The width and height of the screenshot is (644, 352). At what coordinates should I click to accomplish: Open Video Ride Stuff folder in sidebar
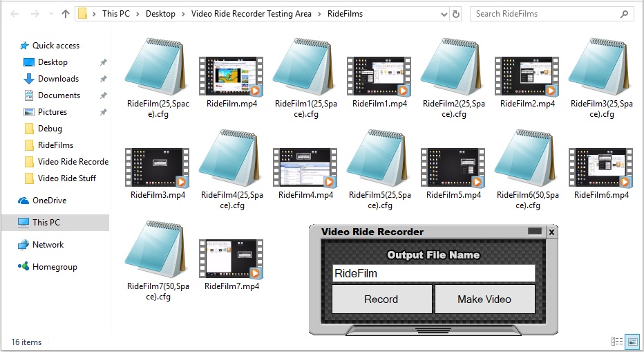pyautogui.click(x=66, y=178)
